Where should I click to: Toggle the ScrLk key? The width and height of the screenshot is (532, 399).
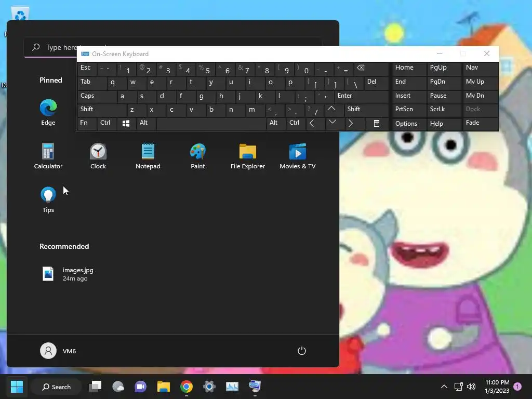[444, 110]
